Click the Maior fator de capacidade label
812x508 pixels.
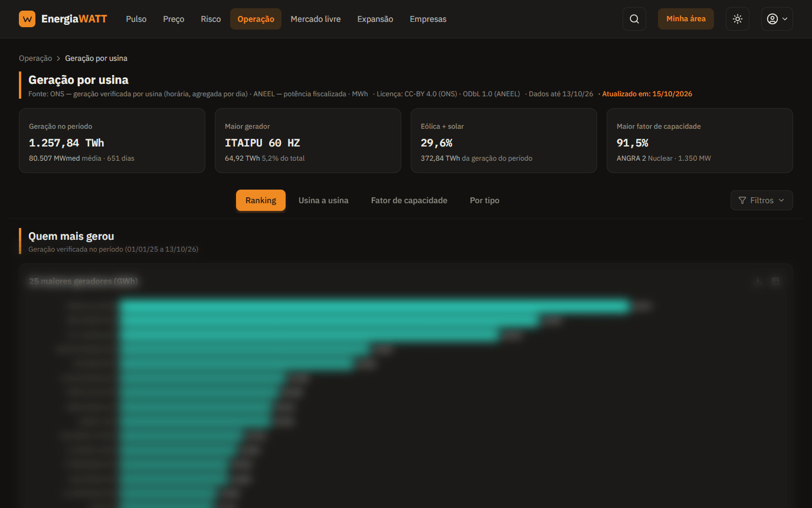(x=659, y=126)
